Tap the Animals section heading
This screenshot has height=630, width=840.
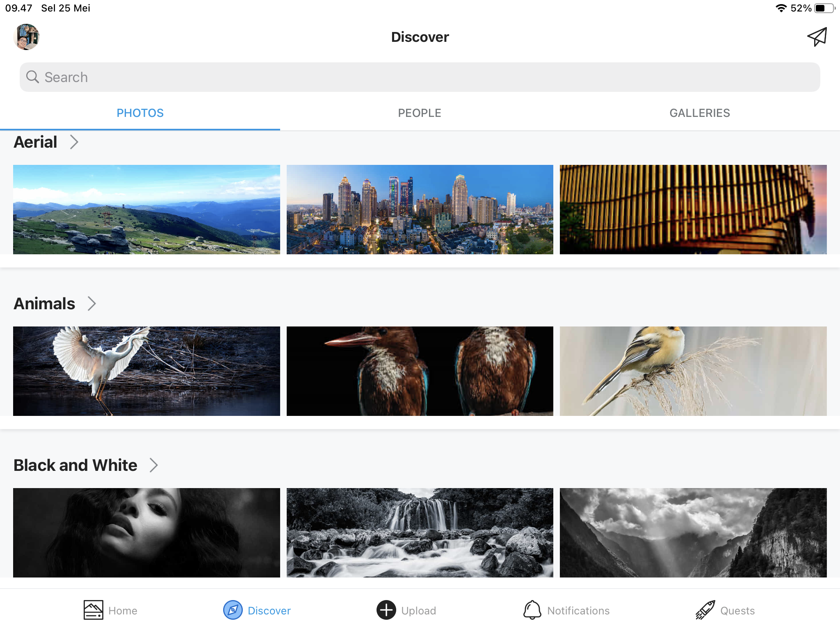point(44,304)
